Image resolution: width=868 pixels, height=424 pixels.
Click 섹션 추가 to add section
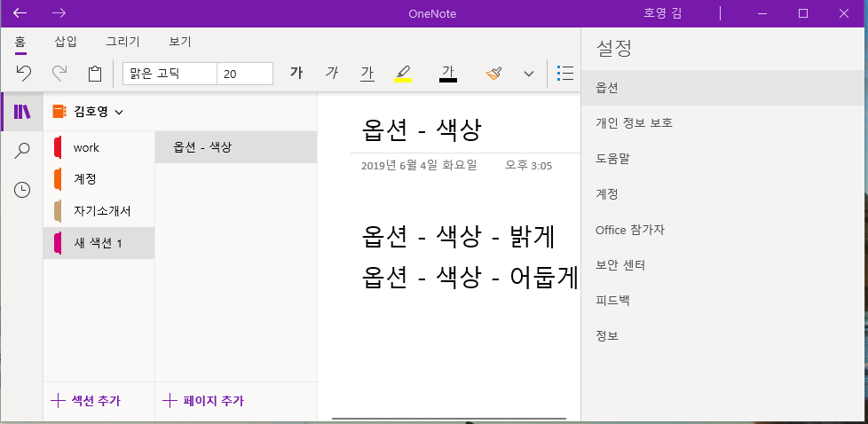[x=85, y=401]
